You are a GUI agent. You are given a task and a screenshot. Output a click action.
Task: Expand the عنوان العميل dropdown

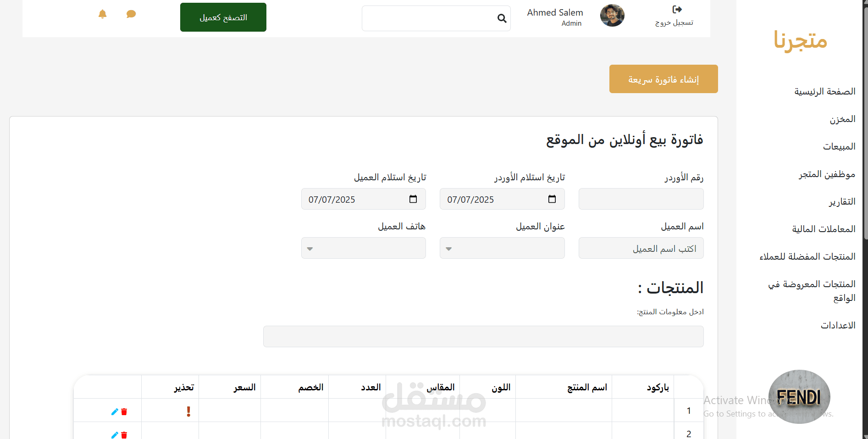(502, 248)
